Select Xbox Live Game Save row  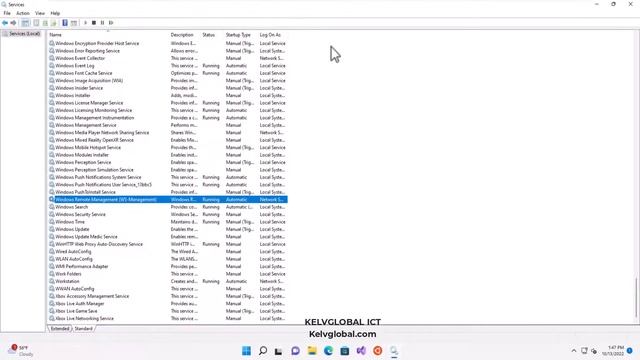(168, 311)
